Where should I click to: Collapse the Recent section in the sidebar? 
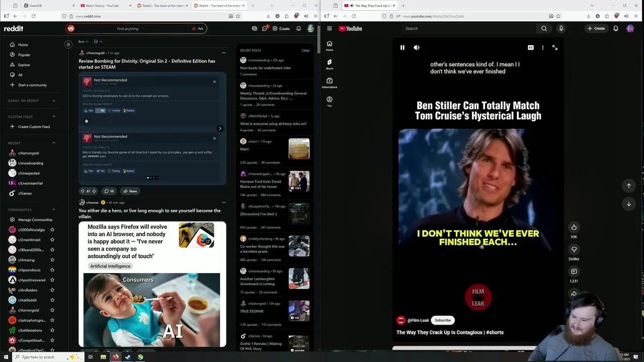(54, 143)
